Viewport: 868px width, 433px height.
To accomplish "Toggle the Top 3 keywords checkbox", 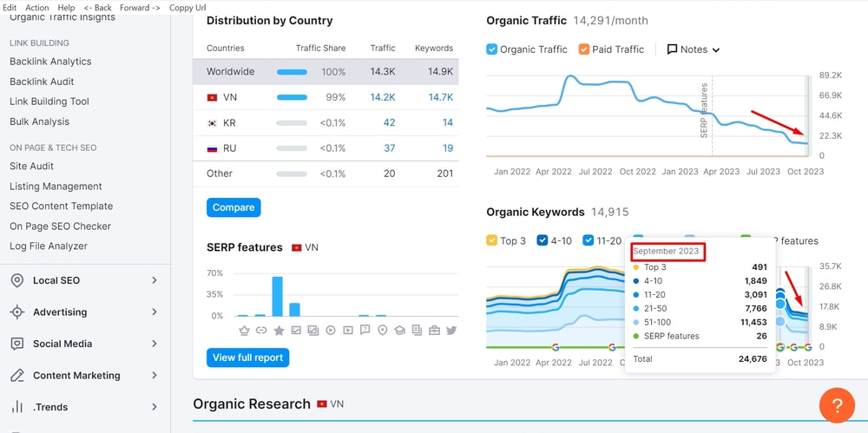I will point(491,240).
